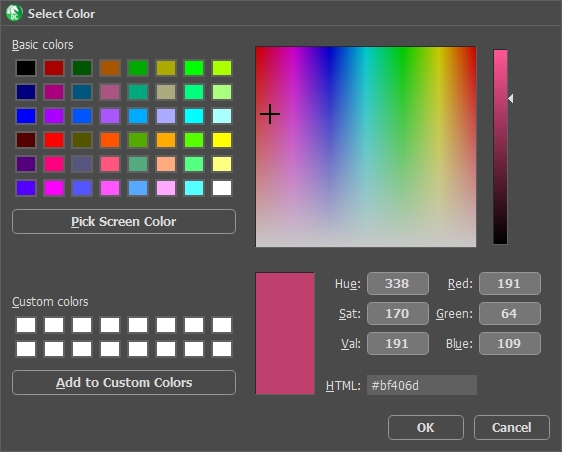Click Add to Custom Colors button
This screenshot has height=452, width=562.
click(124, 382)
